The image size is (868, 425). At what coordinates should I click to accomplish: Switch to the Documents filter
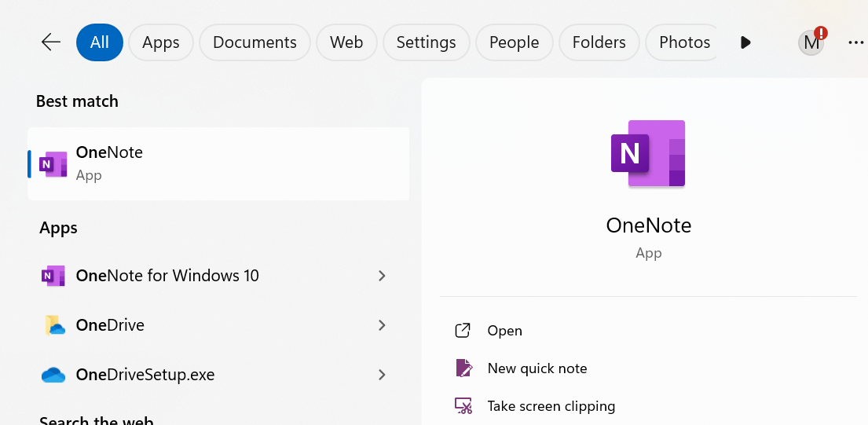[255, 42]
